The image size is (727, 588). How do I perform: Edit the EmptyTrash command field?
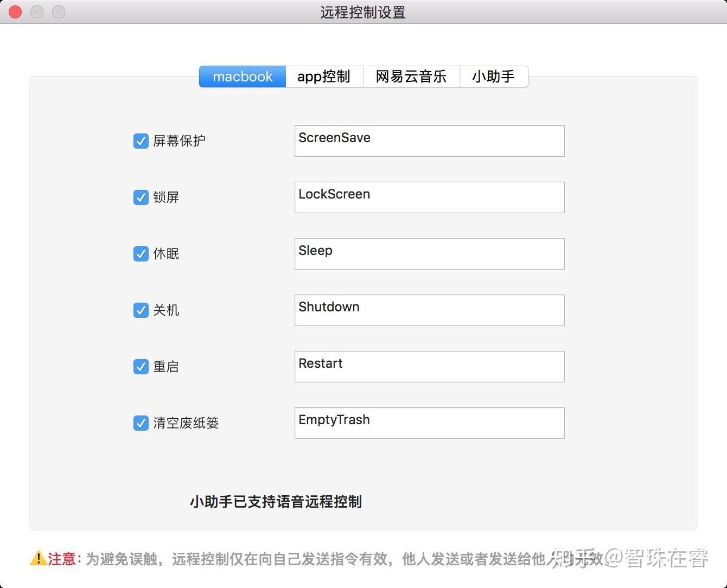tap(429, 423)
